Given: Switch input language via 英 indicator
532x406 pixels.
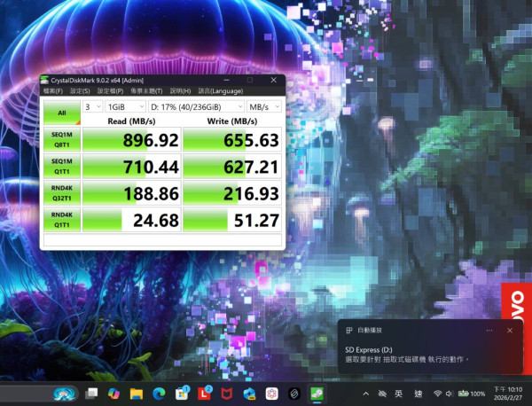Looking at the screenshot, I should click(398, 394).
